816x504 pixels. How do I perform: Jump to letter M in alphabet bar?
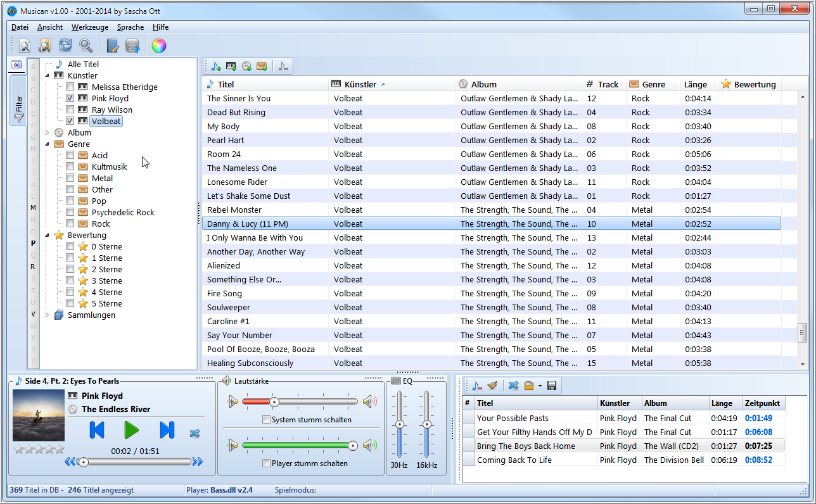pos(33,208)
